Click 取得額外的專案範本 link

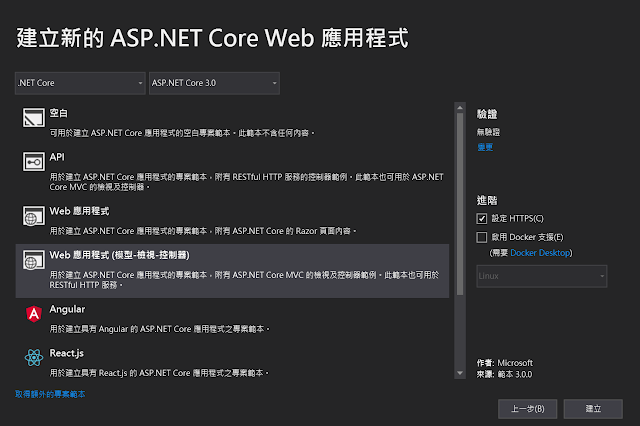[x=50, y=394]
